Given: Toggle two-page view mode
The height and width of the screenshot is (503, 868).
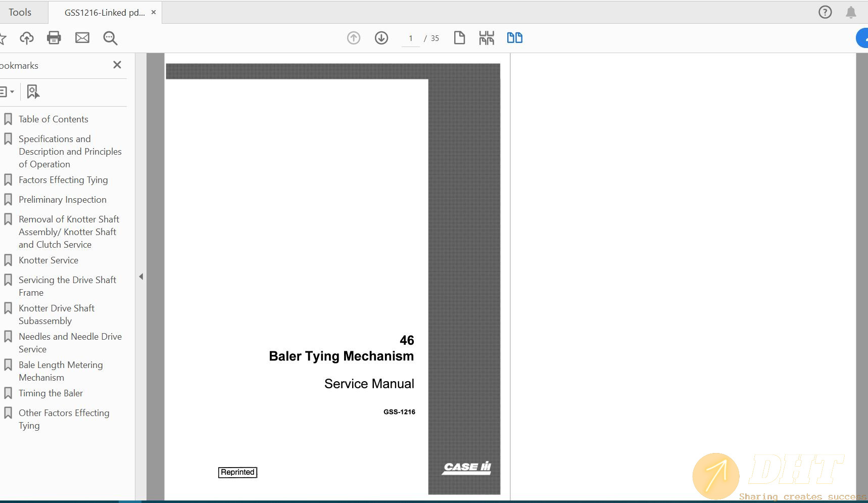Looking at the screenshot, I should 514,38.
